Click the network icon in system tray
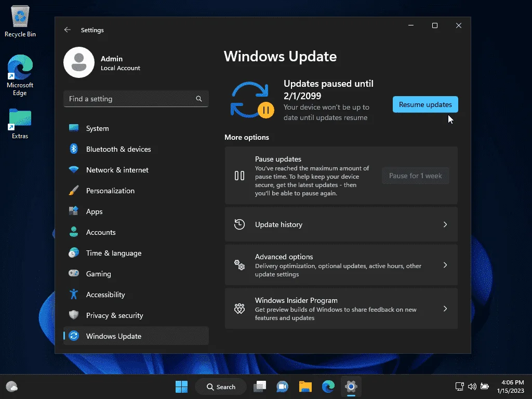 (x=460, y=387)
